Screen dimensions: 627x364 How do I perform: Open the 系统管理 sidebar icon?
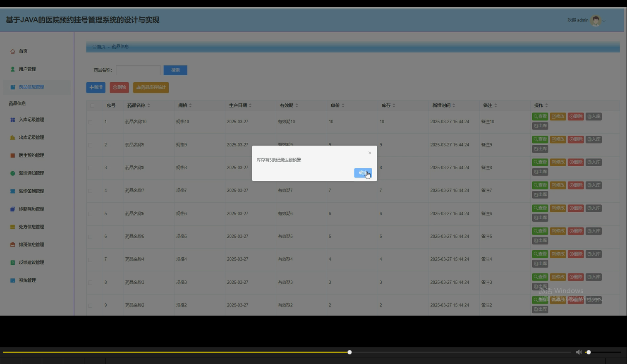point(13,280)
